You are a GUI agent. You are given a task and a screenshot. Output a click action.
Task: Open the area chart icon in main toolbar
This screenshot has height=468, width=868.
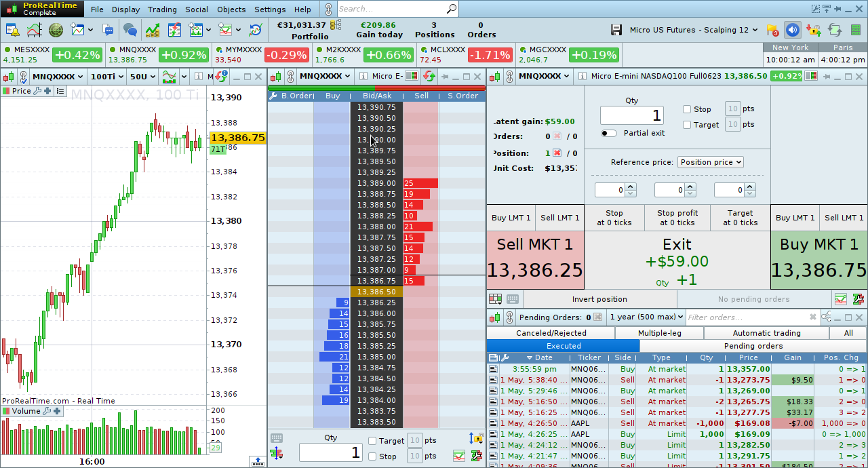(34, 30)
